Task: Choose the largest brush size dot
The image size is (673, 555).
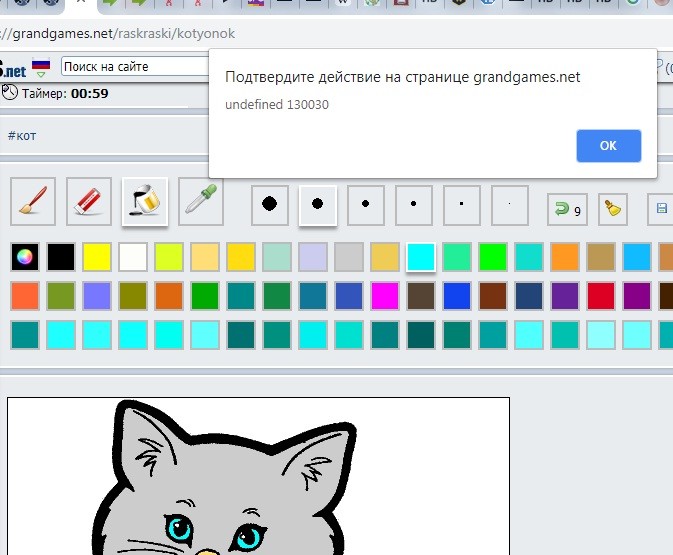Action: tap(270, 205)
